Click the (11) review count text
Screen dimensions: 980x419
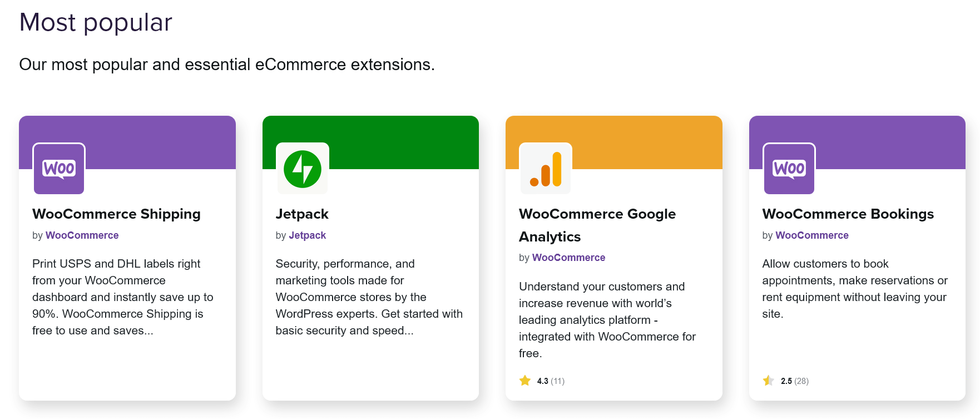pyautogui.click(x=558, y=381)
